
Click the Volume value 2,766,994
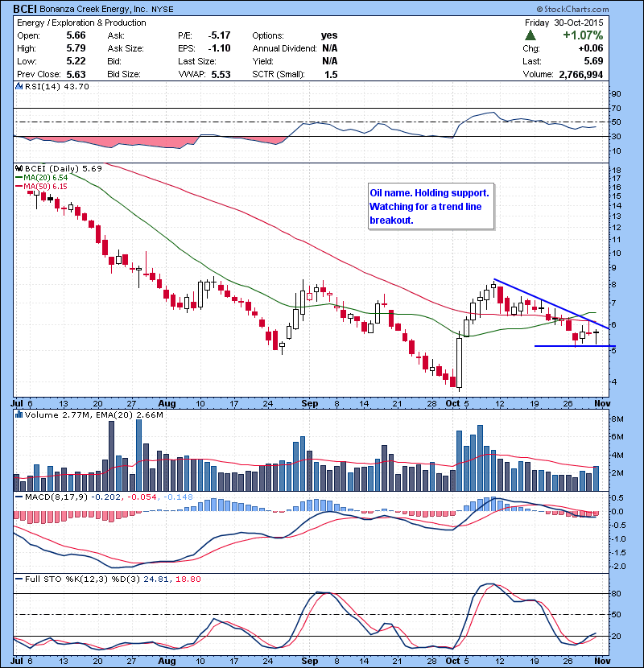[x=581, y=74]
